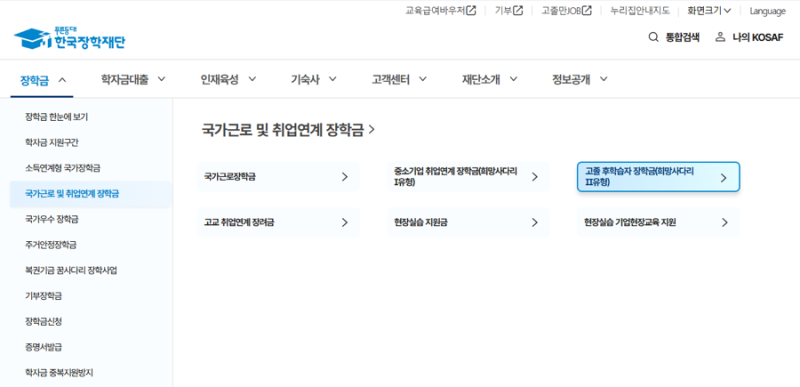Open 장학금 한눈에 보기 in sidebar
Viewport: 800px width, 387px height.
click(x=56, y=117)
